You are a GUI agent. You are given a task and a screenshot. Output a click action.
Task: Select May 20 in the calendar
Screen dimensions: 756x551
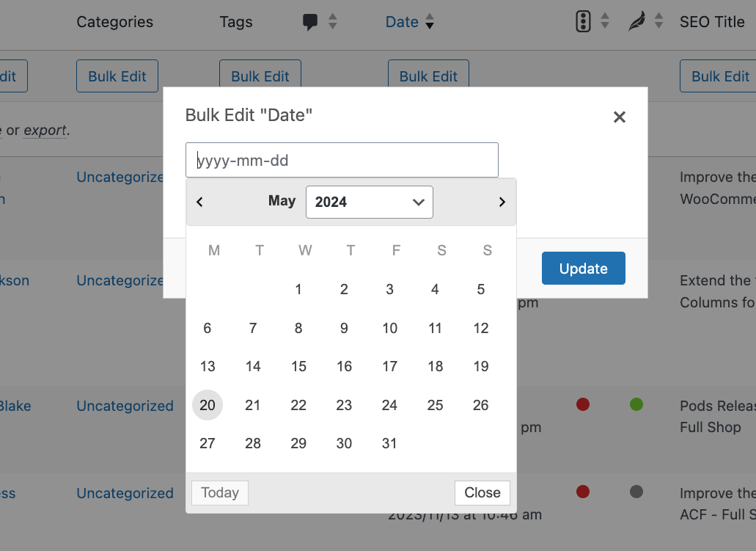click(208, 405)
